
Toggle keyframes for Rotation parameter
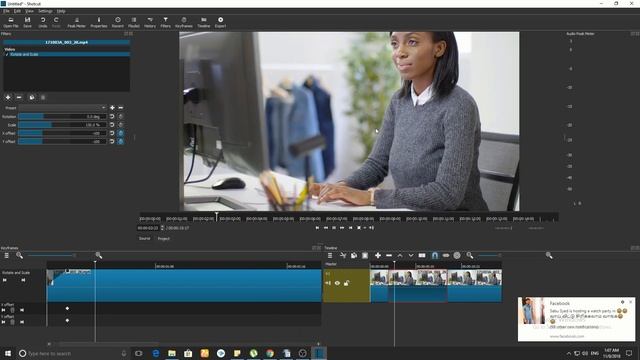[120, 116]
